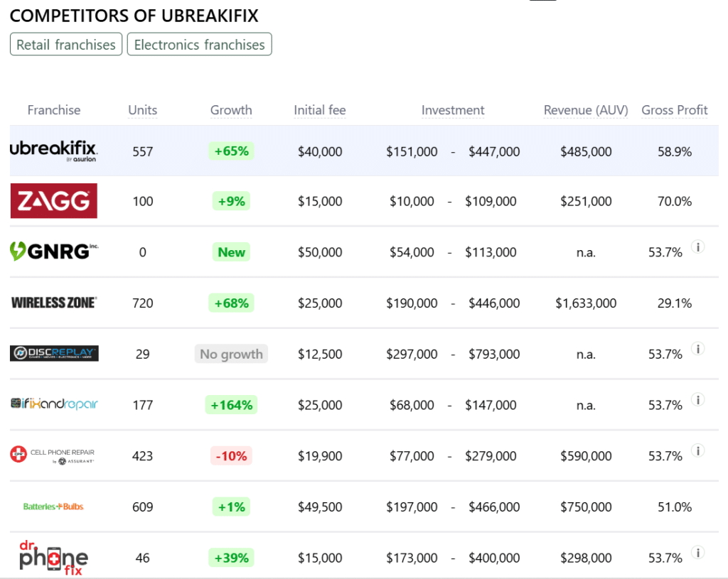Screen dimensions: 728x579
Task: Select the $251,000 revenue cell
Action: pos(586,201)
